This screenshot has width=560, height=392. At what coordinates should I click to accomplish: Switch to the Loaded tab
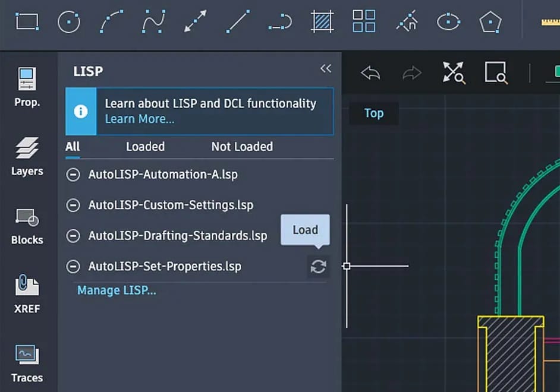[146, 147]
